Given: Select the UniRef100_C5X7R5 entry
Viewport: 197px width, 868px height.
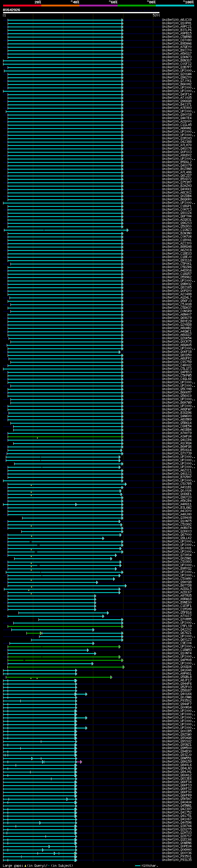Looking at the screenshot, I should click(x=176, y=484).
